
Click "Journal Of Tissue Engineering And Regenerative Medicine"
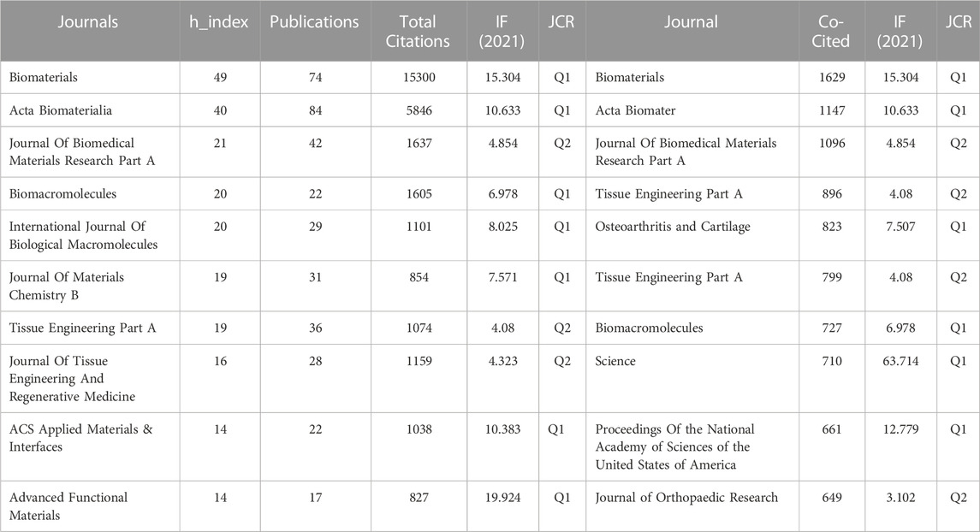tap(72, 378)
